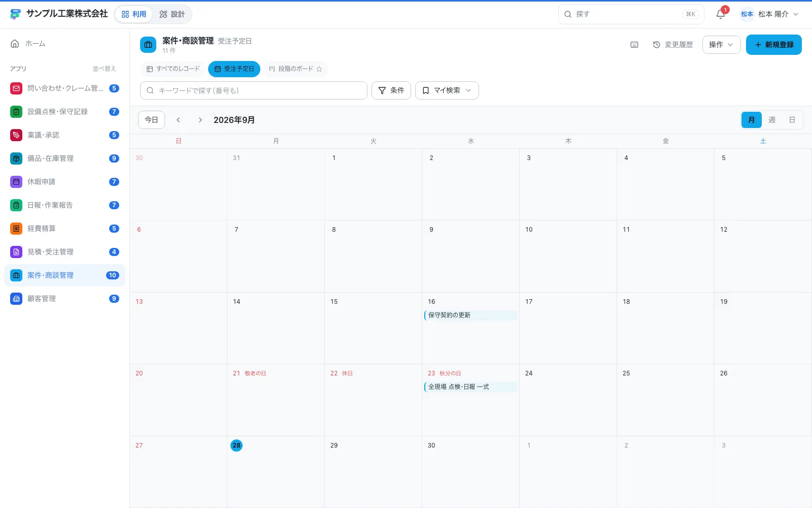Open the 全現場 点検・日報 一式 event
This screenshot has height=508, width=812.
click(x=470, y=387)
